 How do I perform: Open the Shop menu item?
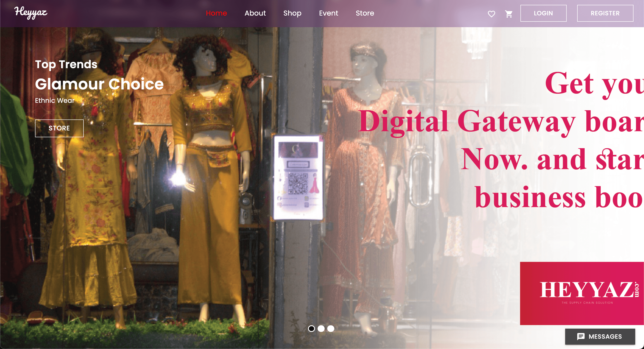[x=292, y=13]
